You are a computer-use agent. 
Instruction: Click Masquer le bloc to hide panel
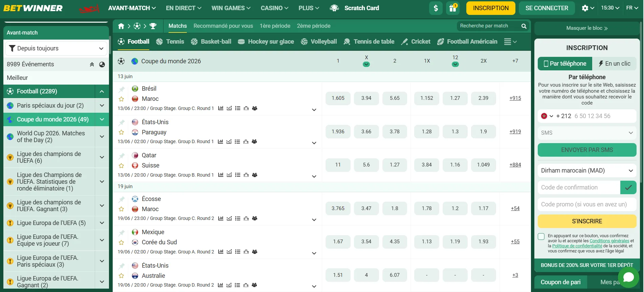pyautogui.click(x=587, y=28)
